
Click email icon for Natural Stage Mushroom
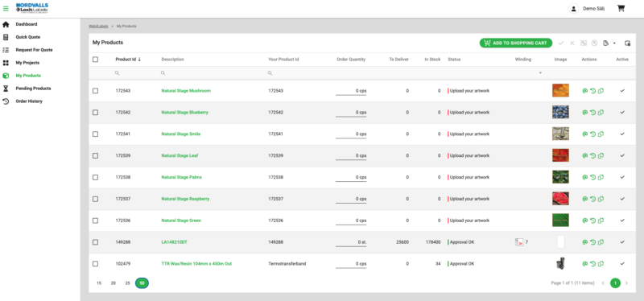tap(585, 91)
